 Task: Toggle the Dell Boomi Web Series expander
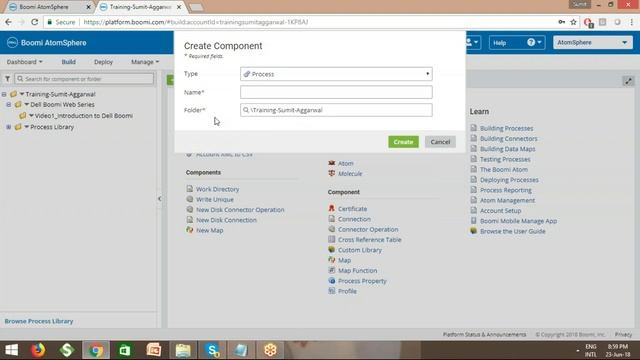9,104
